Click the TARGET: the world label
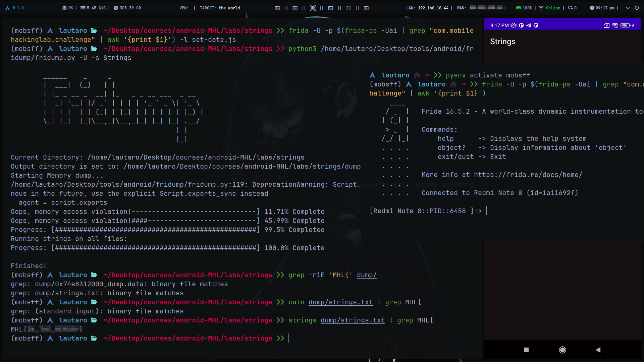Image resolution: width=644 pixels, height=362 pixels. pyautogui.click(x=220, y=8)
